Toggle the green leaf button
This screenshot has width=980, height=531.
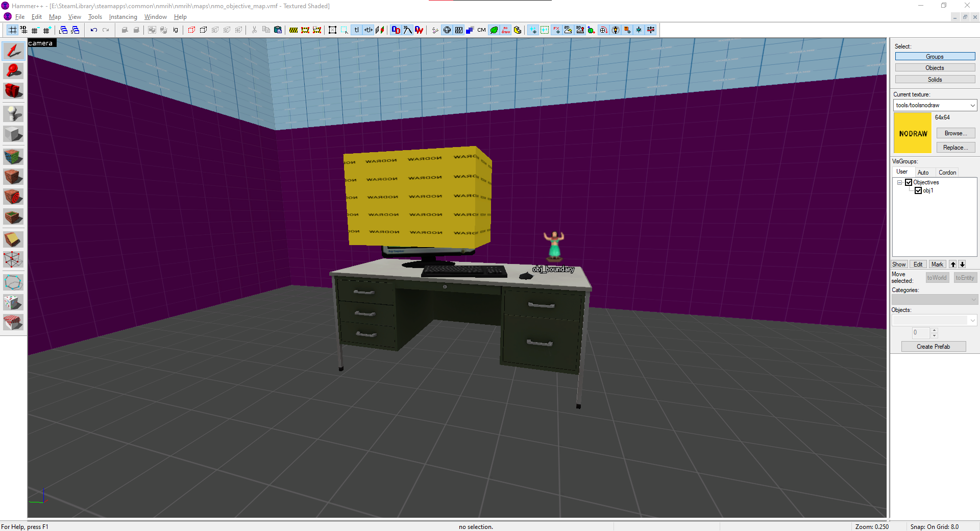[x=494, y=30]
